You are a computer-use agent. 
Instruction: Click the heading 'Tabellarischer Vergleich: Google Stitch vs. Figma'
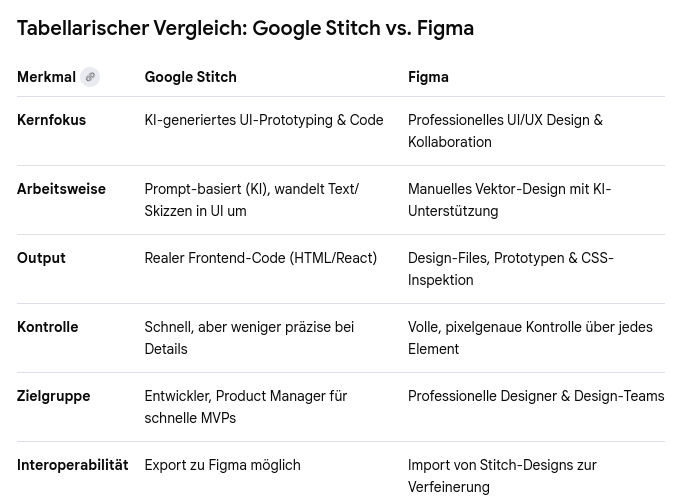(245, 28)
